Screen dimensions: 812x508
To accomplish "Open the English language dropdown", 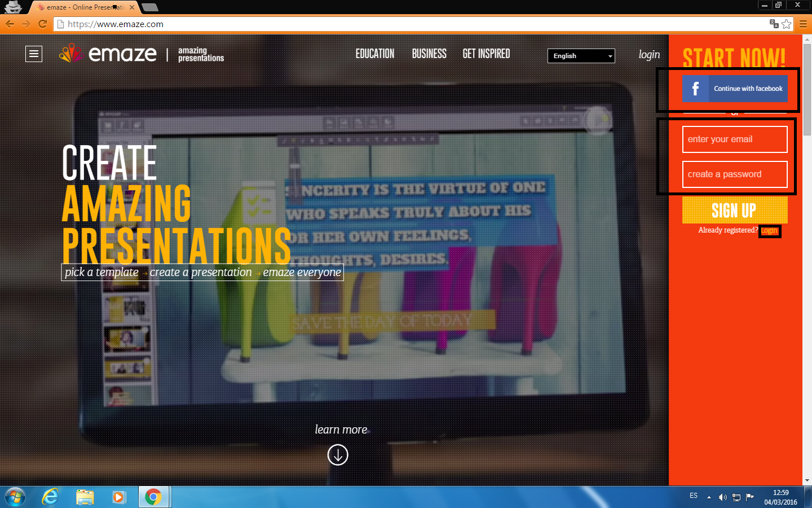I will [581, 56].
